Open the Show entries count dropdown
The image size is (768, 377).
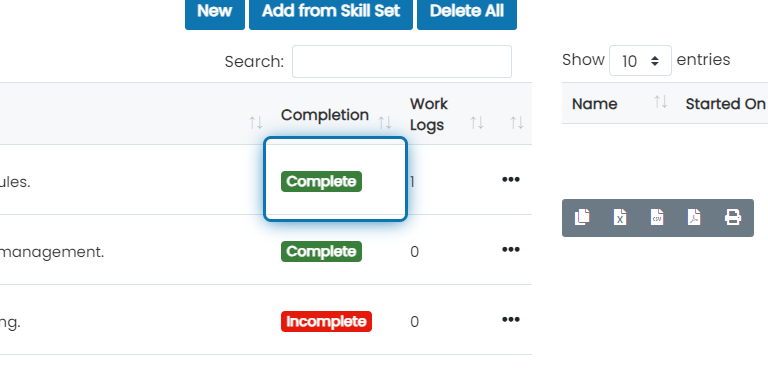[x=640, y=61]
